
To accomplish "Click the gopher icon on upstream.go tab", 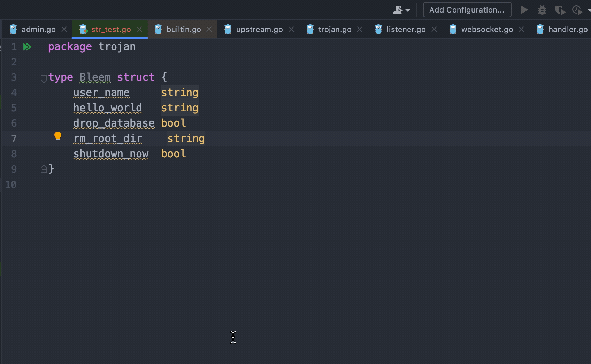I will (x=228, y=30).
